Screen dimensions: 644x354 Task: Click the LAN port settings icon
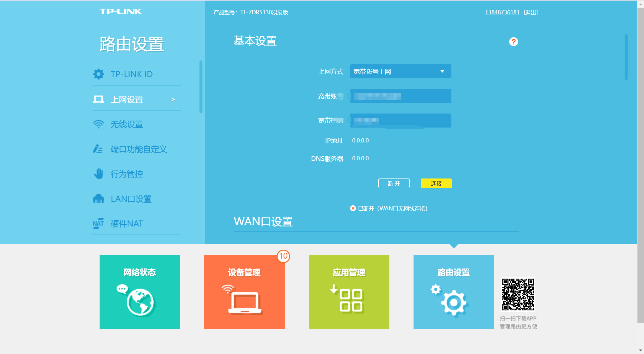point(98,199)
